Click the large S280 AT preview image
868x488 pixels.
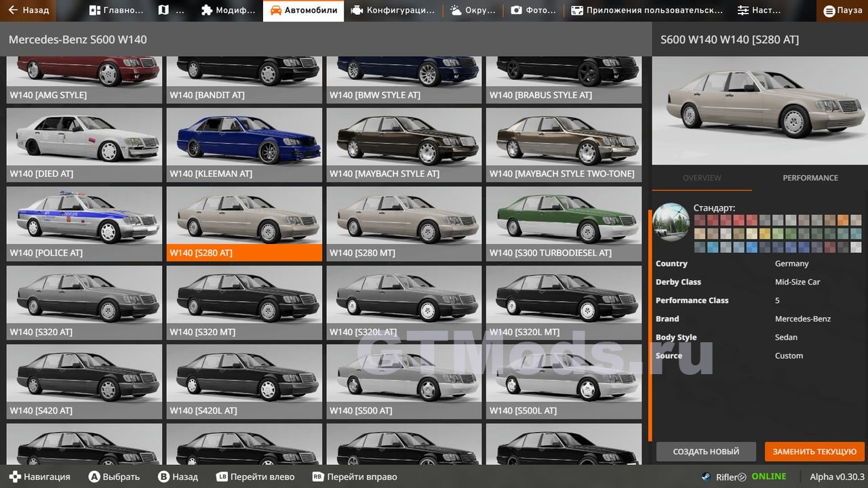coord(759,110)
